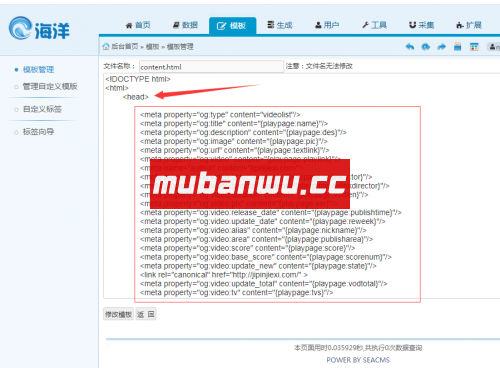Click the og:type meta line
Image resolution: width=500 pixels, height=368 pixels.
tap(220, 115)
